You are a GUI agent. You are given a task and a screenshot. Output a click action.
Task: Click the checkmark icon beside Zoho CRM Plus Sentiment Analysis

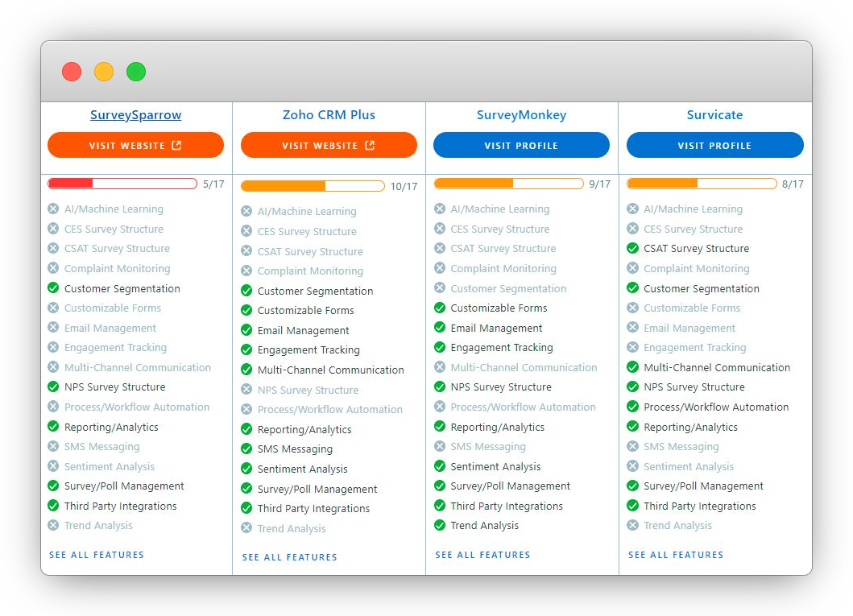pyautogui.click(x=246, y=469)
